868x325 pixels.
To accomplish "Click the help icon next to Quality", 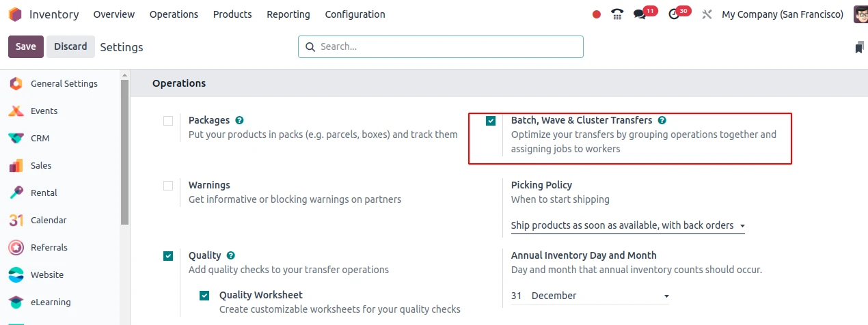I will tap(231, 255).
